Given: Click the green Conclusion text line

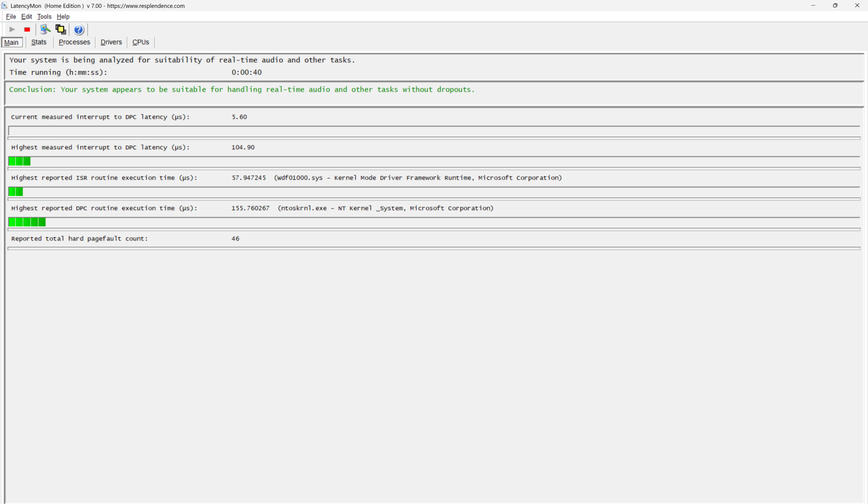Looking at the screenshot, I should (242, 90).
